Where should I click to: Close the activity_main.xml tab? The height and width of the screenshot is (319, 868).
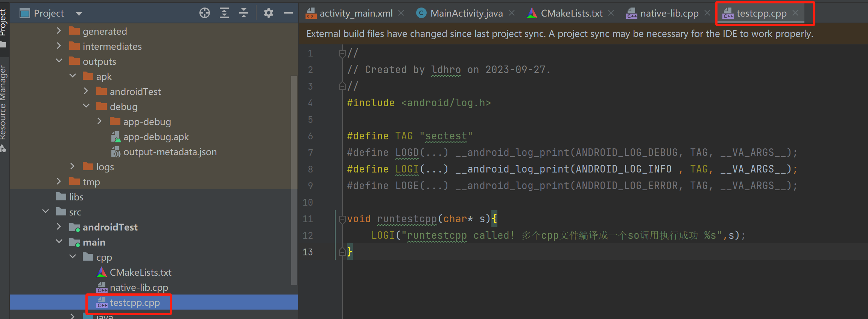pyautogui.click(x=401, y=13)
